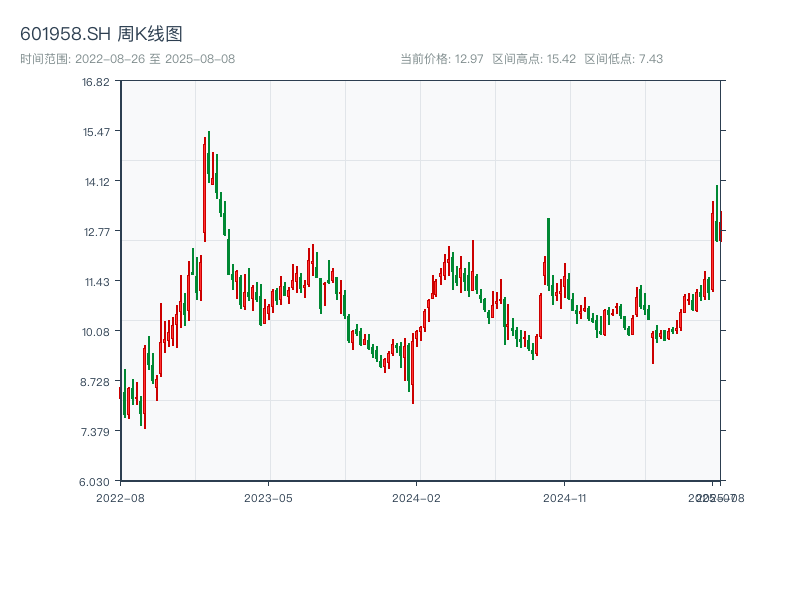Select the 2024-11 x-axis date label
This screenshot has height=600, width=800.
564,497
